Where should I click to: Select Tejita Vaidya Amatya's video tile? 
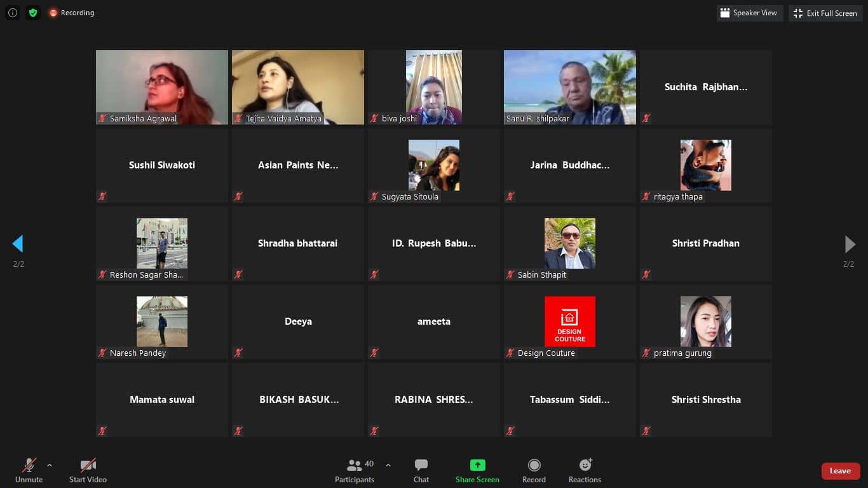point(298,87)
